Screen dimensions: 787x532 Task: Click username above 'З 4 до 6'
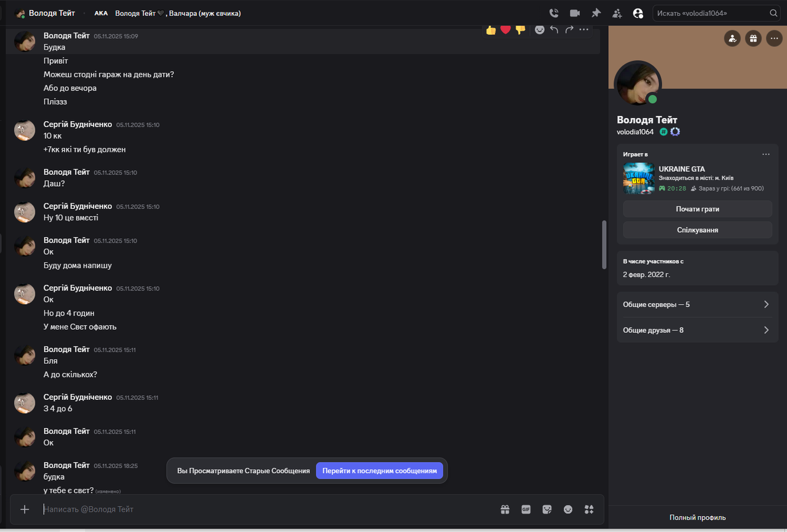(x=77, y=397)
